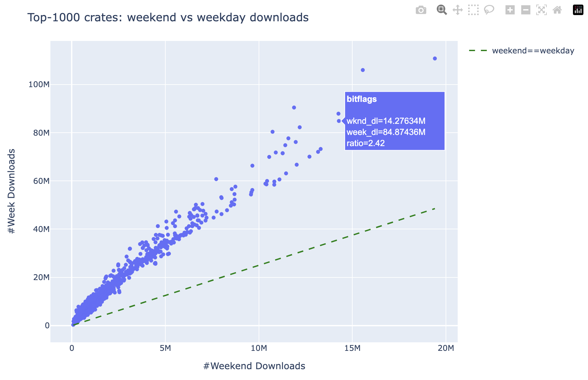Choose the Box Select tool
Screen dimensions: 588x380
click(473, 10)
